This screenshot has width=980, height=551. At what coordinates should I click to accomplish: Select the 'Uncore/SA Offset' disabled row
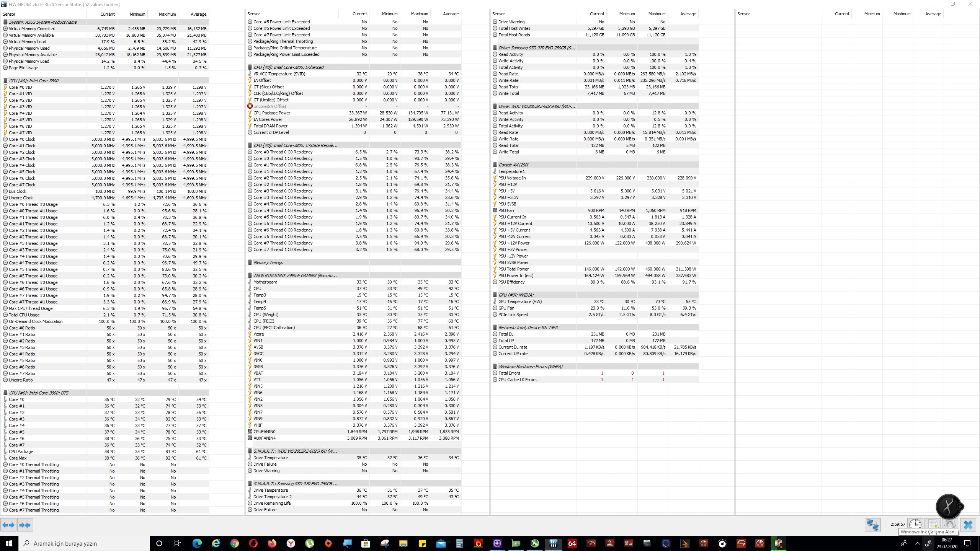click(353, 106)
